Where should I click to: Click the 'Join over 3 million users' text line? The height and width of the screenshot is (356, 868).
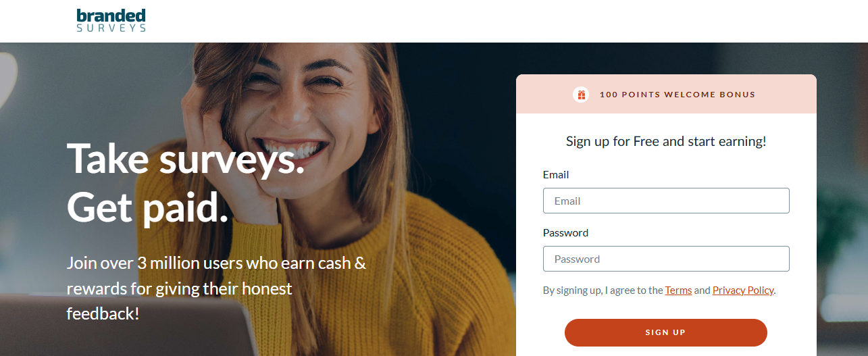point(216,263)
